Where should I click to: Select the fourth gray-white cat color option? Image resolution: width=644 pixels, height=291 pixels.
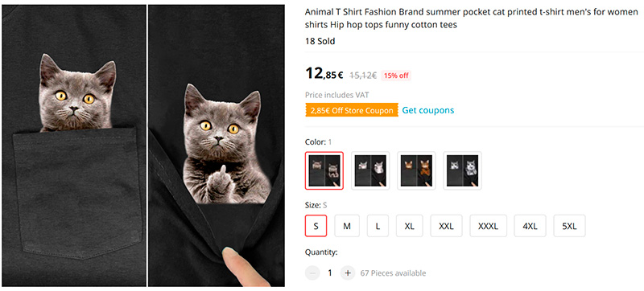462,170
